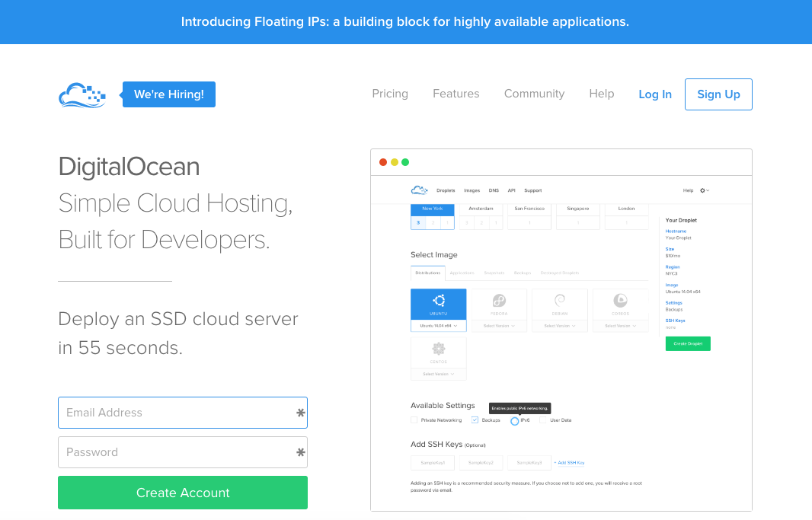This screenshot has width=812, height=520.
Task: Open the CentOS Select Version dropdown
Action: click(x=438, y=374)
